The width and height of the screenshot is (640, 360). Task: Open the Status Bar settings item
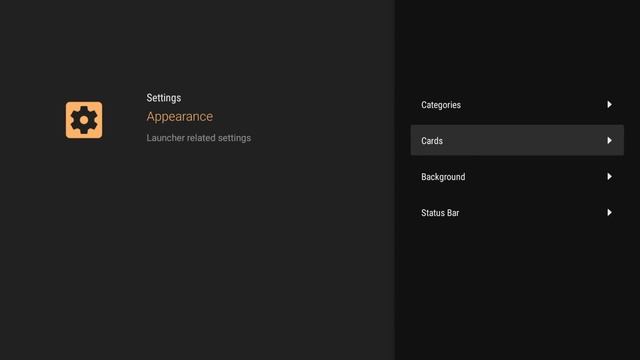click(517, 212)
